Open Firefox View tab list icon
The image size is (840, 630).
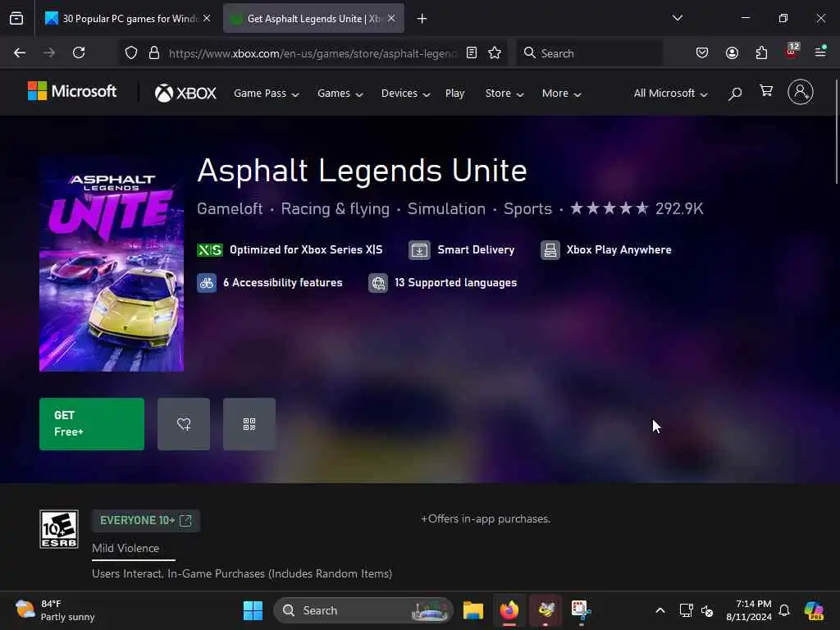tap(16, 19)
